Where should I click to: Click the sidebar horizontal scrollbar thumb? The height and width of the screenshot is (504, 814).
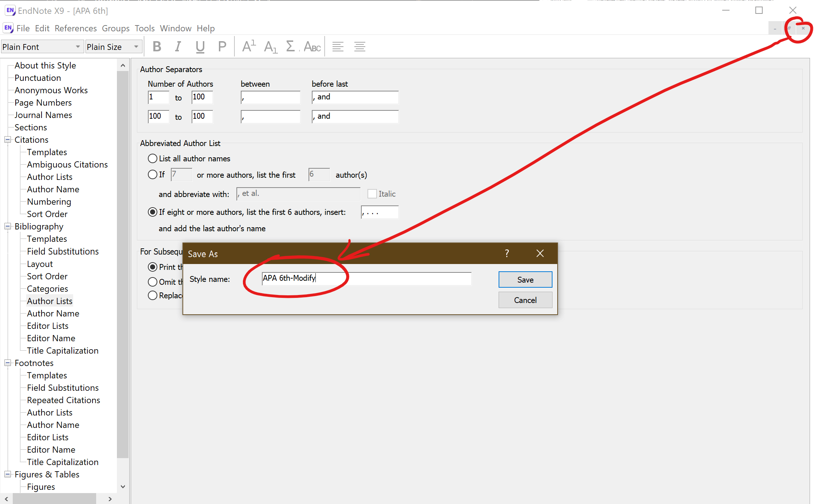click(x=55, y=499)
